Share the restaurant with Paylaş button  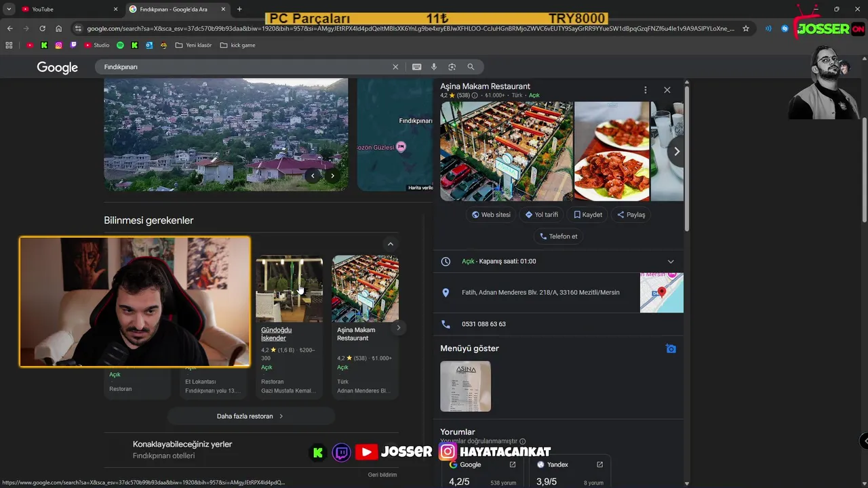tap(631, 215)
